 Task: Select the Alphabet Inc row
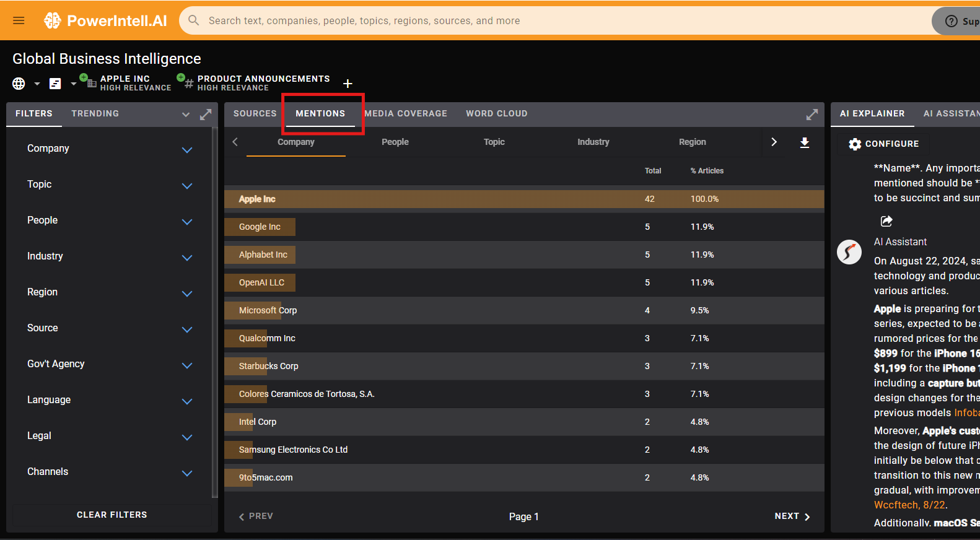524,255
